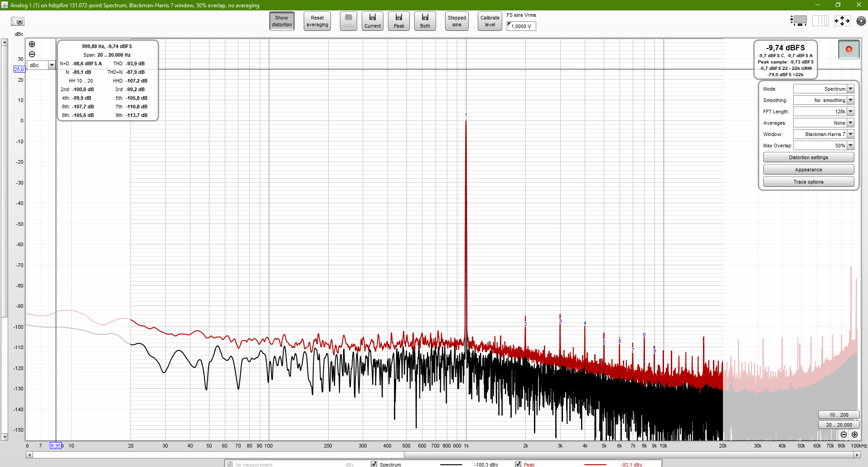The height and width of the screenshot is (467, 868).
Task: Toggle the Spectrum trace checkbox
Action: click(374, 464)
